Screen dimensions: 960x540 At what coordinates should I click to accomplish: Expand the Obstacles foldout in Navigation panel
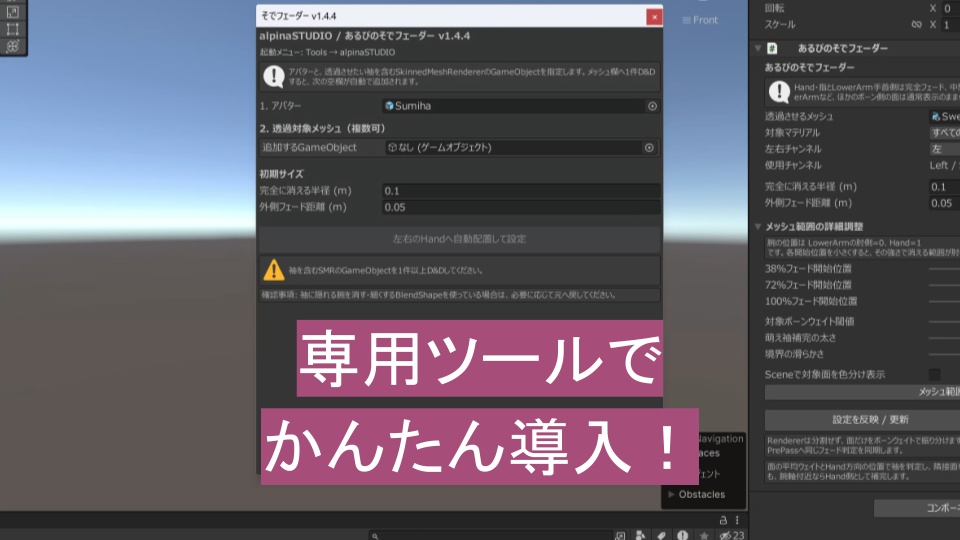click(x=671, y=494)
